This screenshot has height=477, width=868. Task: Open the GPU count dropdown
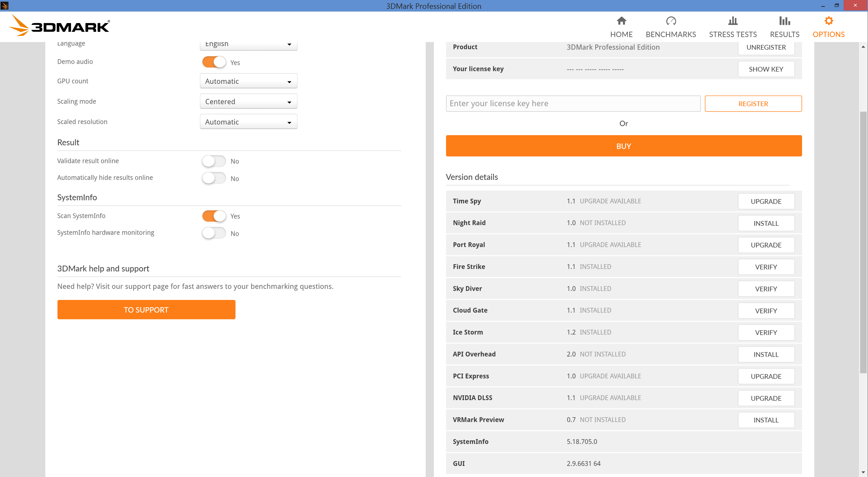click(x=248, y=81)
